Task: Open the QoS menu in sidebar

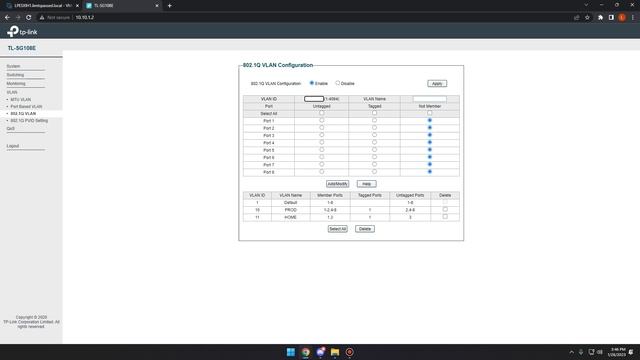Action: click(x=10, y=129)
